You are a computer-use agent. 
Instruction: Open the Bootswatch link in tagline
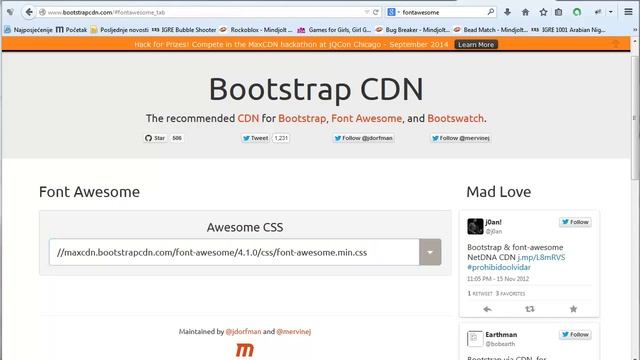pyautogui.click(x=456, y=118)
